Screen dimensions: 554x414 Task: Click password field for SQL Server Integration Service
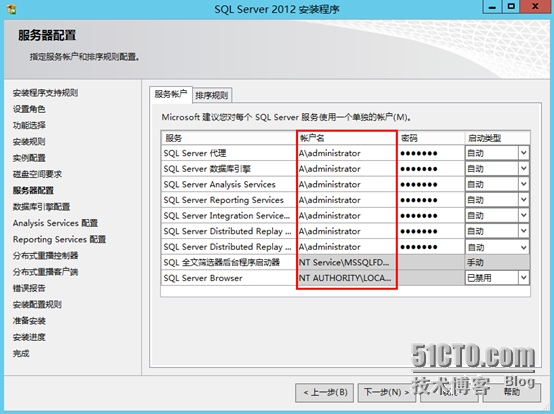pos(431,215)
